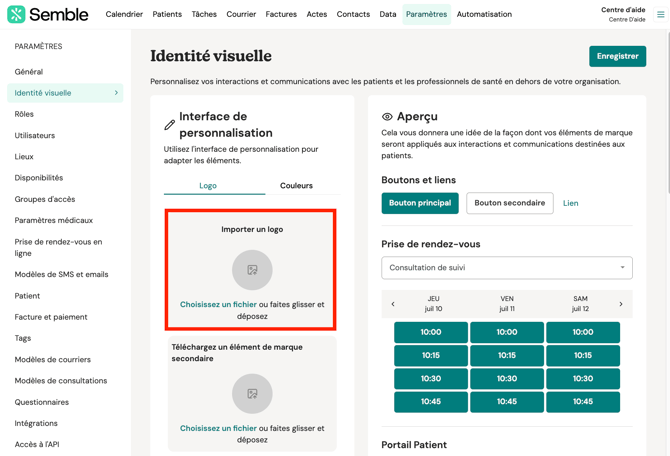Open the Automatisation menu item

tap(484, 14)
